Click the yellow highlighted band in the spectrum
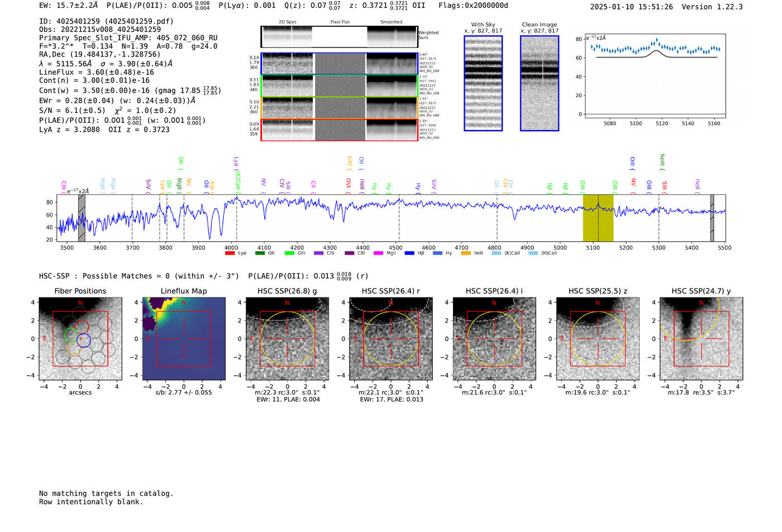 (598, 218)
